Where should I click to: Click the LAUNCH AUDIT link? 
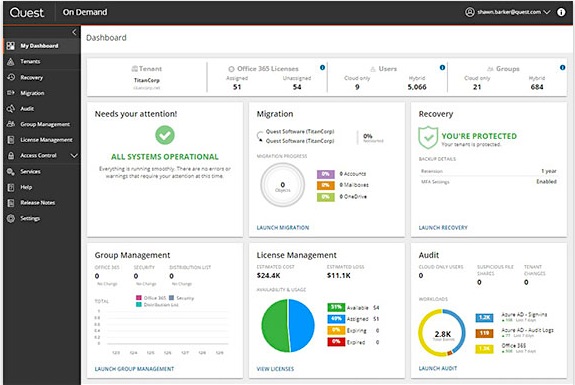438,368
